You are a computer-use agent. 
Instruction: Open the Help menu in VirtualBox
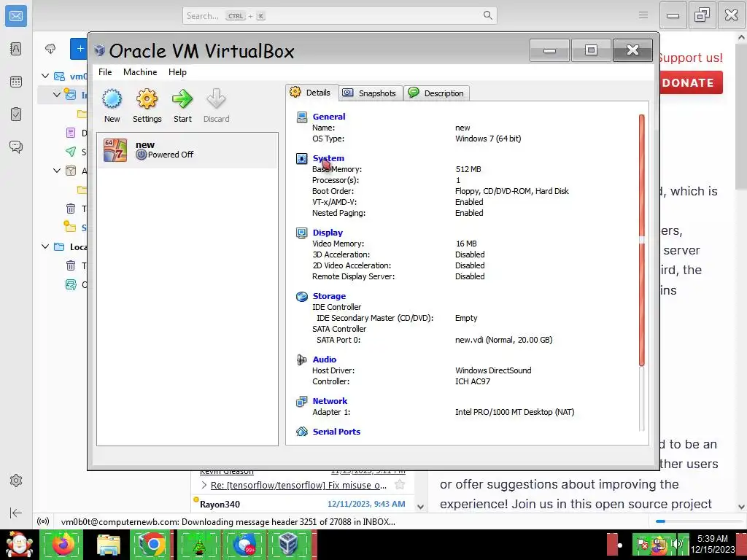point(177,72)
